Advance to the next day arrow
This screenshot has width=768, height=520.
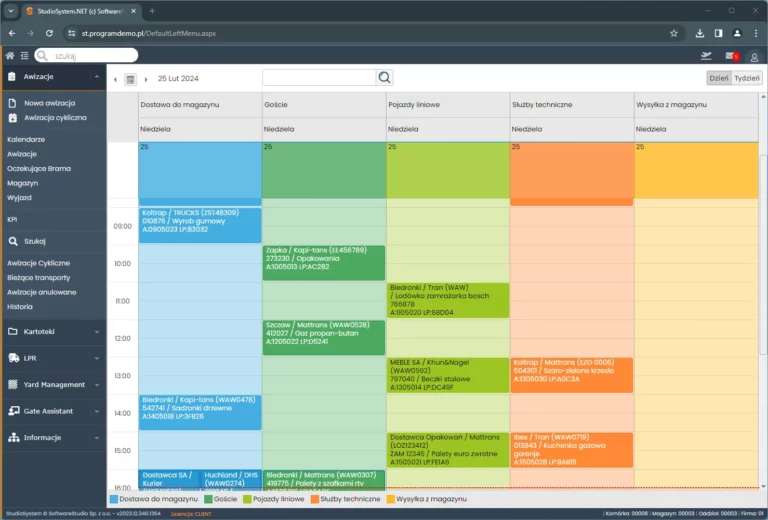147,79
